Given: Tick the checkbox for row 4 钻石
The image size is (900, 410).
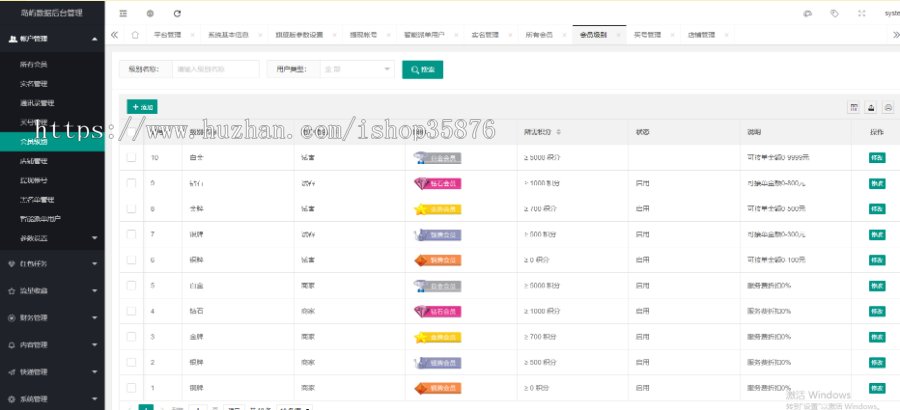Looking at the screenshot, I should pos(131,311).
